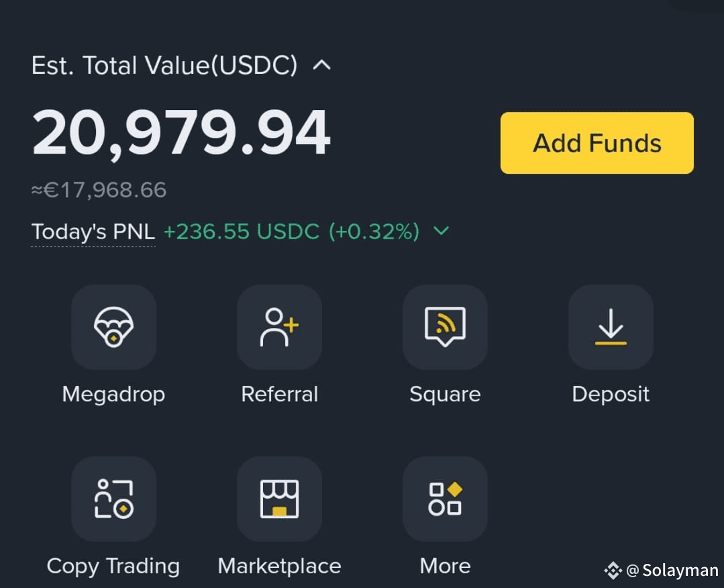This screenshot has width=724, height=588.
Task: Open the More shortcuts grid icon
Action: coord(445,499)
